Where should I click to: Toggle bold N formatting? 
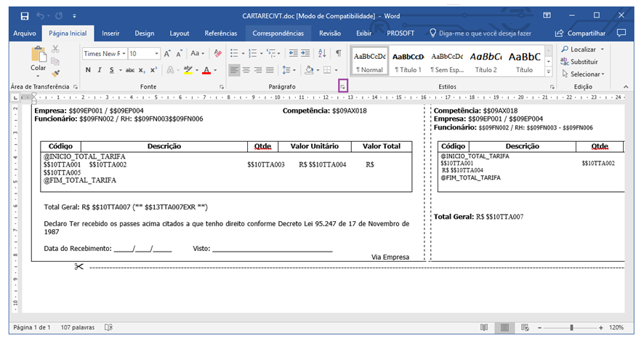pyautogui.click(x=88, y=70)
